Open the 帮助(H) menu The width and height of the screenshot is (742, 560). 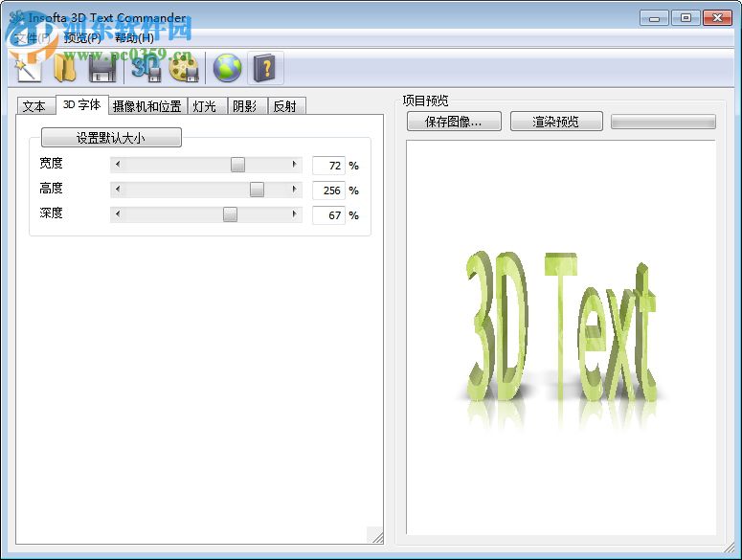tap(134, 38)
